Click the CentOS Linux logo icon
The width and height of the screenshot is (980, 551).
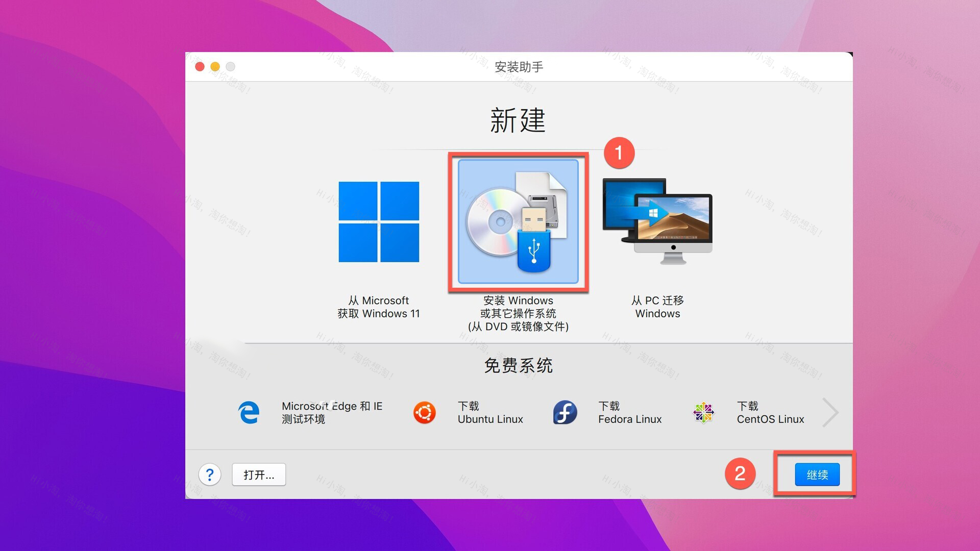[703, 412]
